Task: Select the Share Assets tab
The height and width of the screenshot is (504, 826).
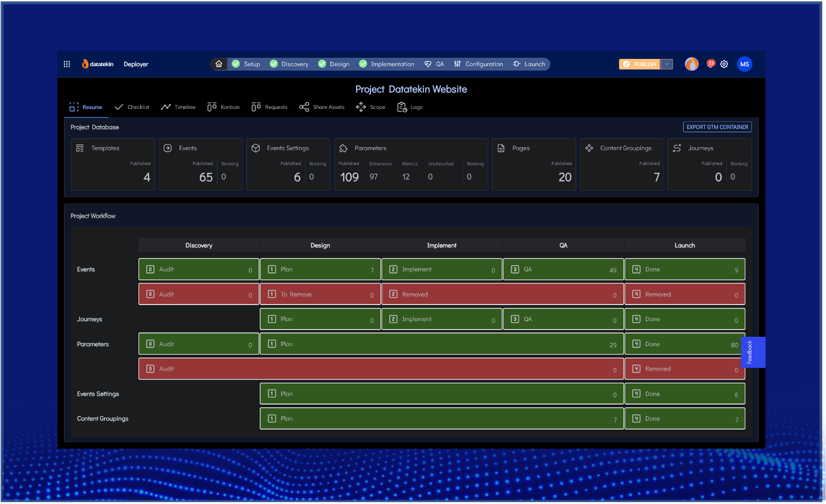Action: pyautogui.click(x=322, y=107)
